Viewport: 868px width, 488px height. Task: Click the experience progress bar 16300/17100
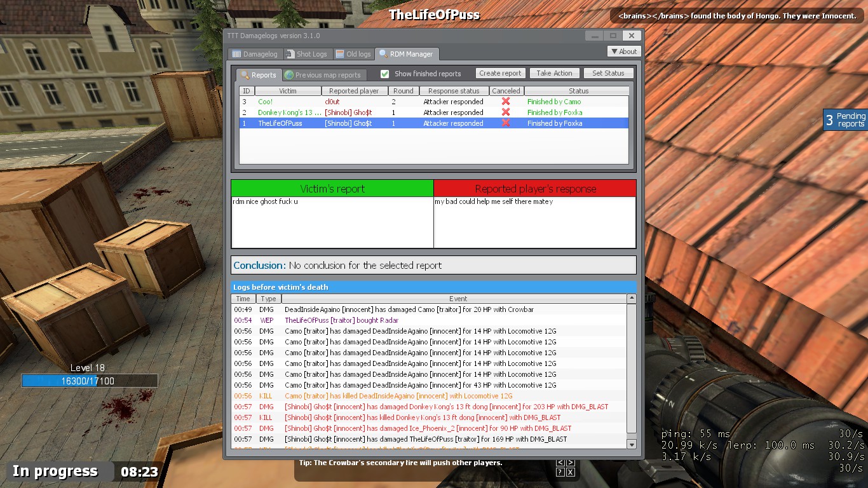click(90, 381)
